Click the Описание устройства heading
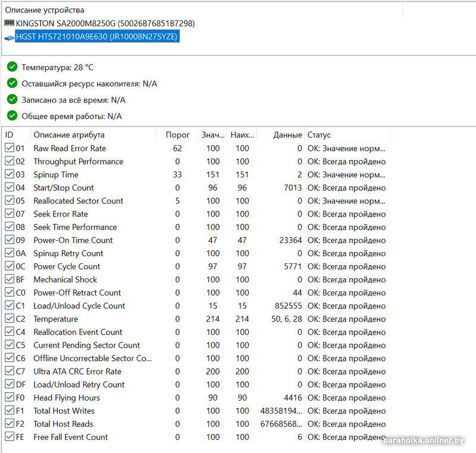This screenshot has height=453, width=476. point(44,10)
